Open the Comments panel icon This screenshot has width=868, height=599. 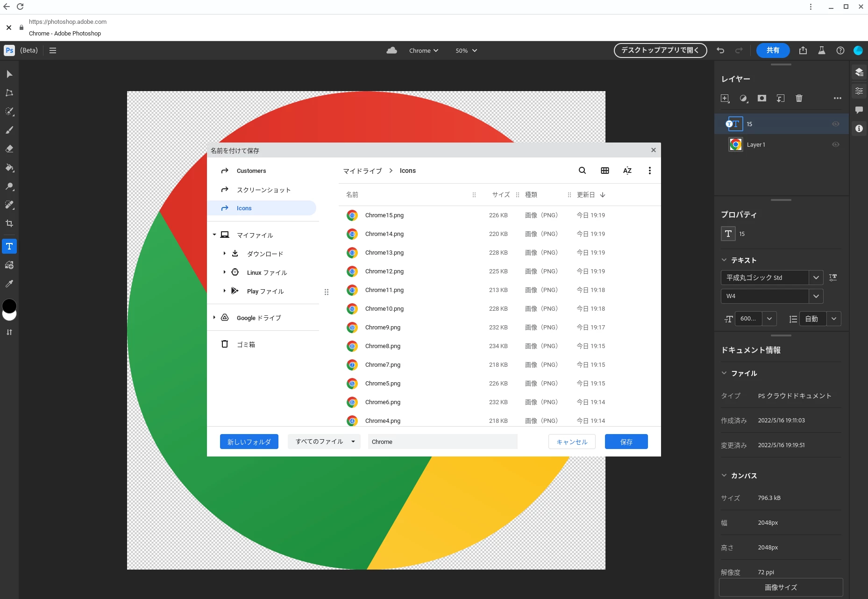tap(859, 110)
